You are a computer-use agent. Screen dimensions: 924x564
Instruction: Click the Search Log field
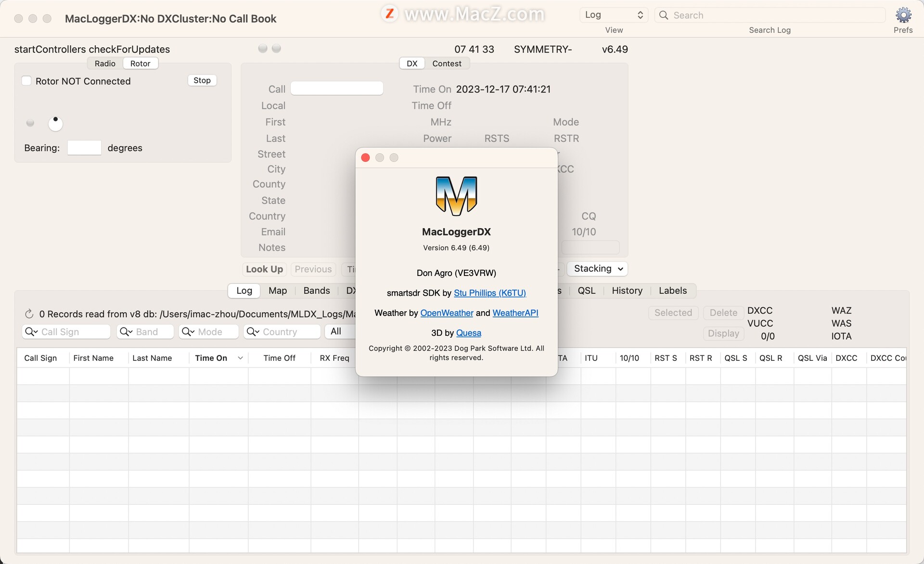tap(770, 15)
